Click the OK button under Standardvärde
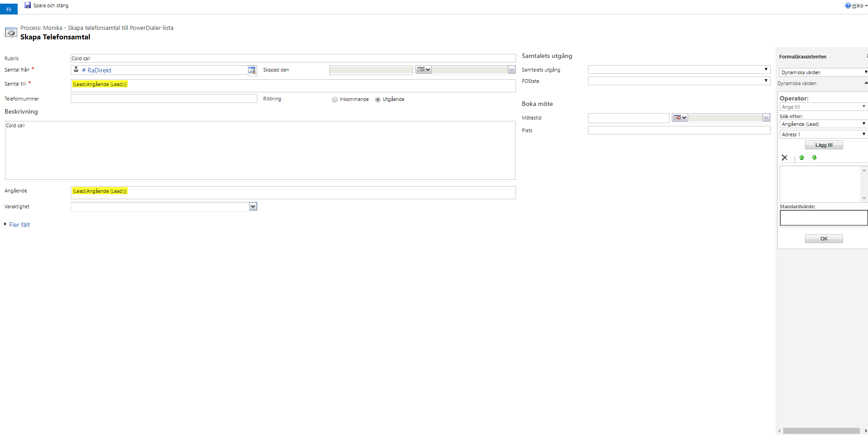The image size is (868, 446). click(824, 238)
